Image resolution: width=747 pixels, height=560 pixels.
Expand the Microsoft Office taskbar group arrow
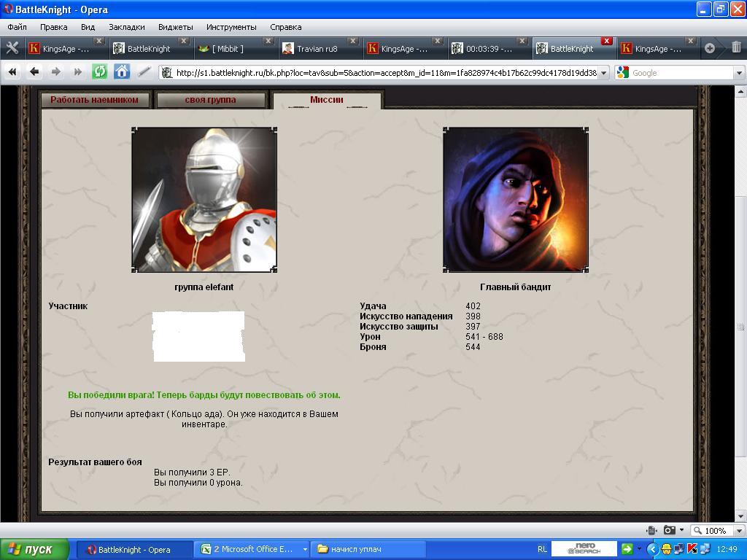click(x=305, y=550)
